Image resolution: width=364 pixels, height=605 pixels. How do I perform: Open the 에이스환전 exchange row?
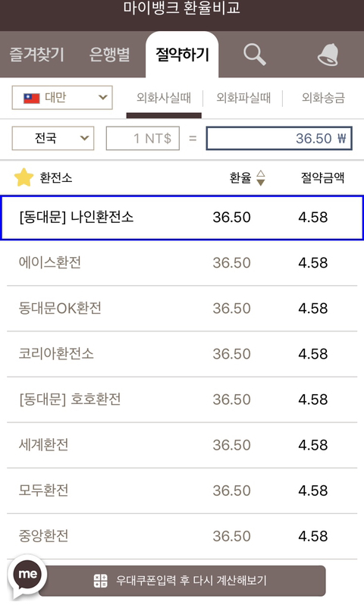coord(182,263)
